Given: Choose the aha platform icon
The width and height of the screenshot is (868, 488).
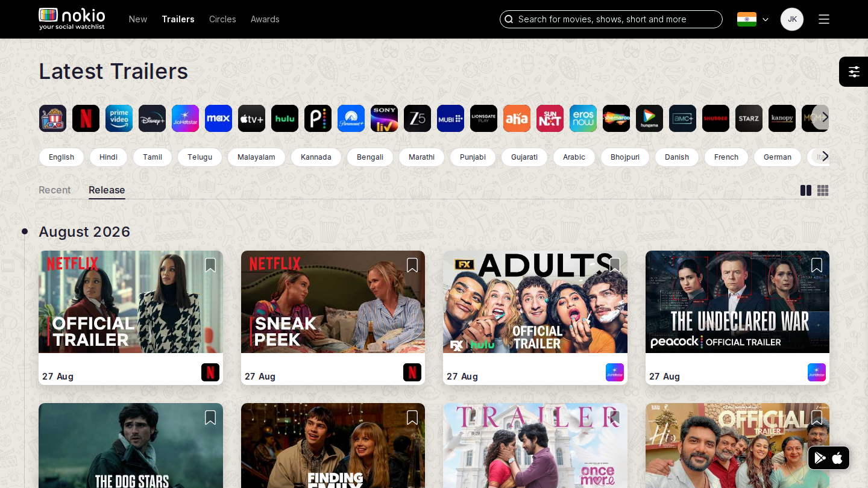Looking at the screenshot, I should tap(517, 118).
